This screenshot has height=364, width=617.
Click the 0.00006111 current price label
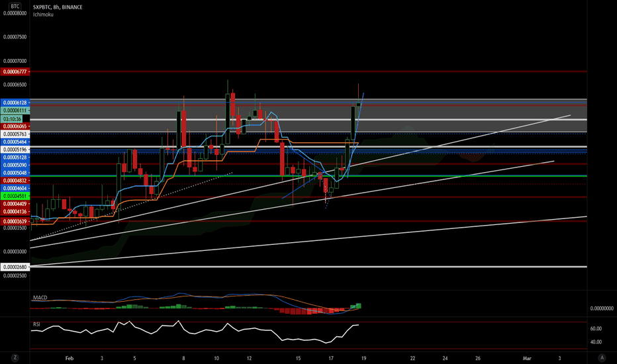point(15,111)
